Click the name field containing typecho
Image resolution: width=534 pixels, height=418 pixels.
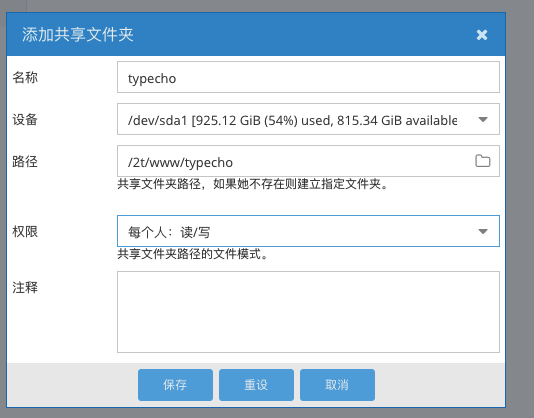[x=308, y=77]
